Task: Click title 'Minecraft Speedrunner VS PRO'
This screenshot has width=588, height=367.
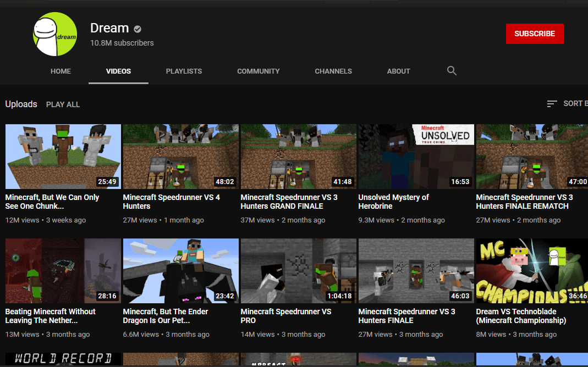Action: [x=286, y=316]
